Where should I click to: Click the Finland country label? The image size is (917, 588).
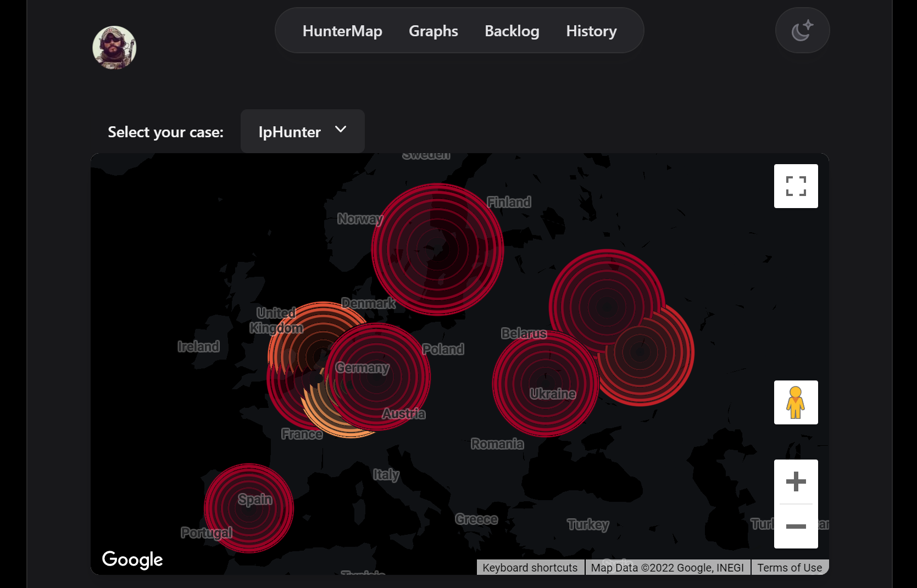[509, 202]
